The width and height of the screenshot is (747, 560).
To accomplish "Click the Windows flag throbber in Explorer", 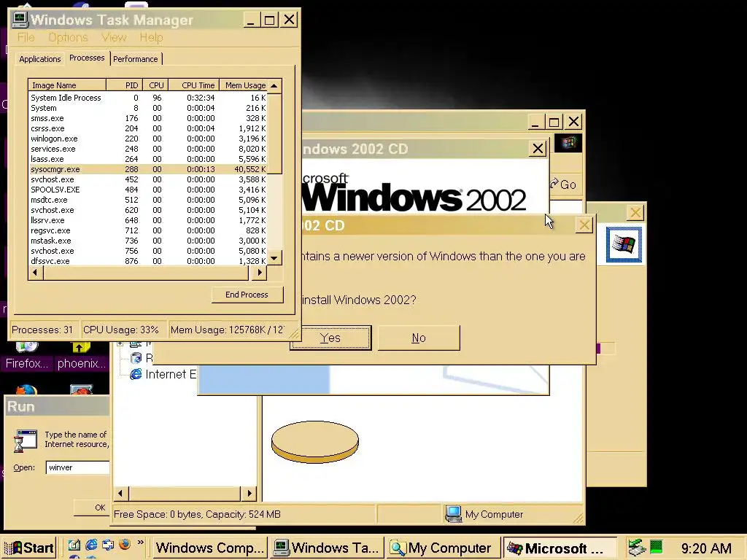I will pos(568,143).
